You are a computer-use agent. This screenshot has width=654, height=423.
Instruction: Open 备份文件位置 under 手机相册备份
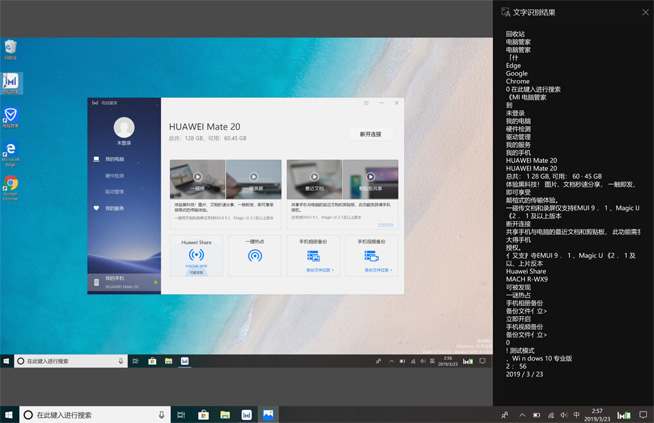tap(319, 270)
